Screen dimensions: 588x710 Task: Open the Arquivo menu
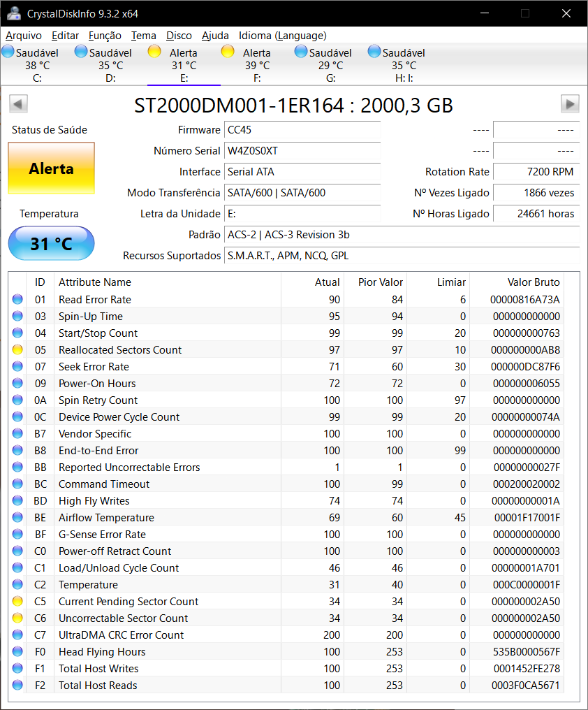click(x=24, y=36)
